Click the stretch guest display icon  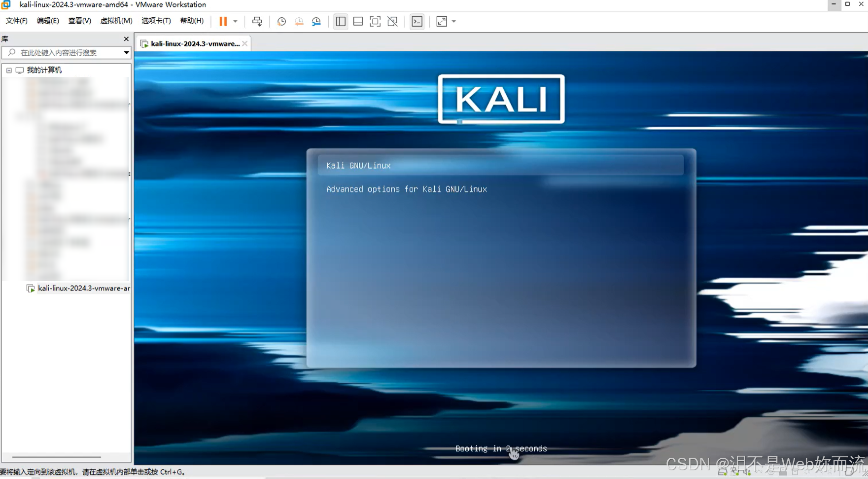[442, 21]
